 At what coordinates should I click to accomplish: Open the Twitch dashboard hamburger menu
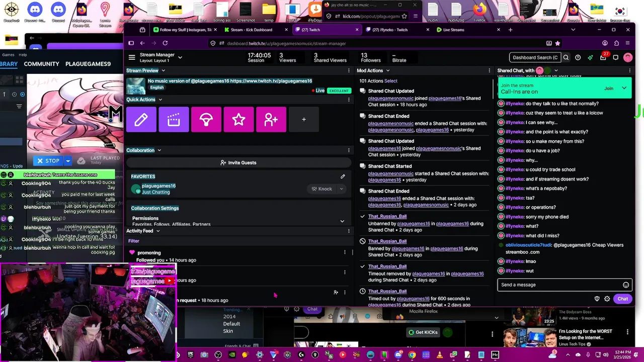(132, 57)
